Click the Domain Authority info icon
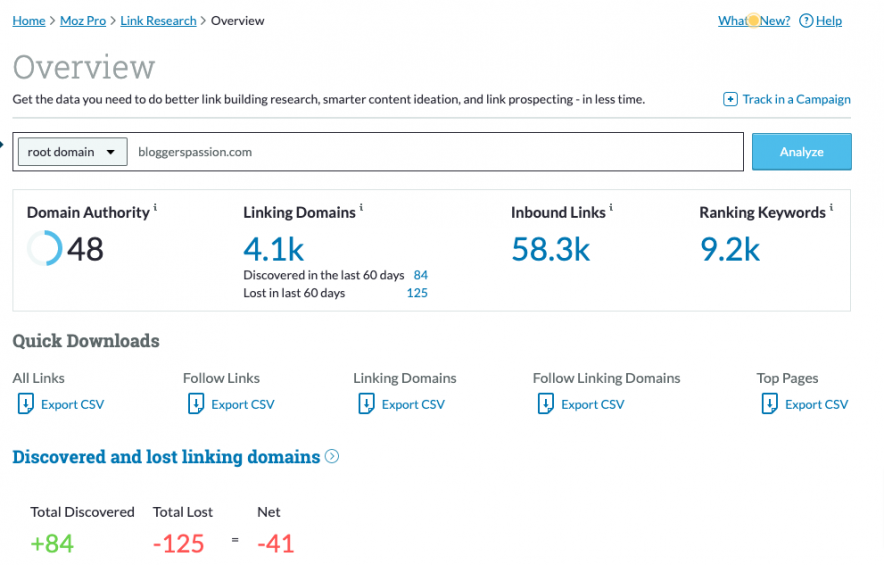Viewport: 884px width, 565px height. pyautogui.click(x=156, y=209)
